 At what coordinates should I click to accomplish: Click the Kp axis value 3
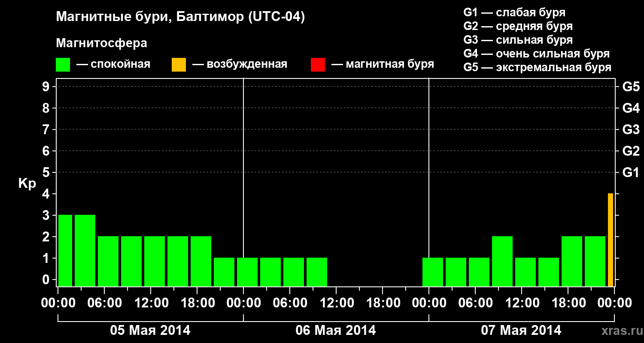(47, 215)
